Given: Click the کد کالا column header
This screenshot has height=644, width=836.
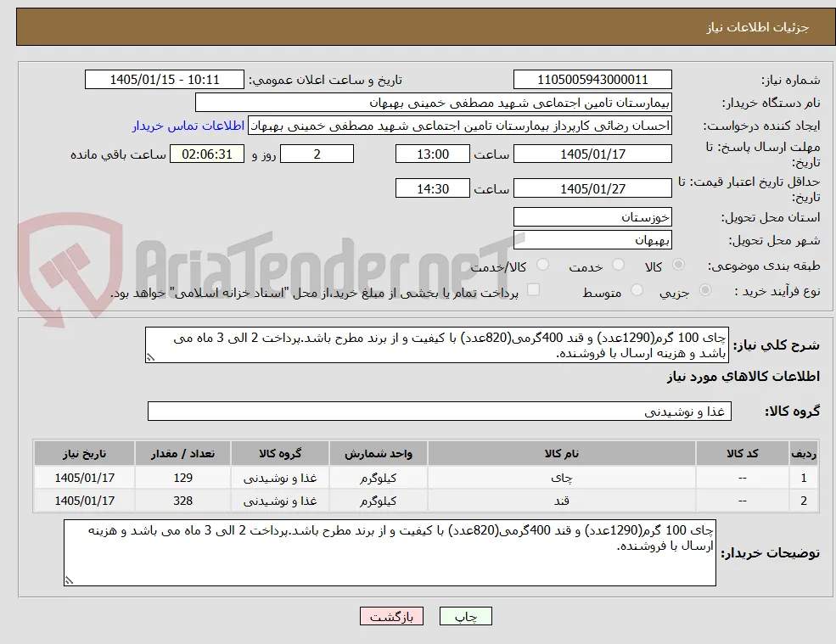Looking at the screenshot, I should tap(742, 454).
